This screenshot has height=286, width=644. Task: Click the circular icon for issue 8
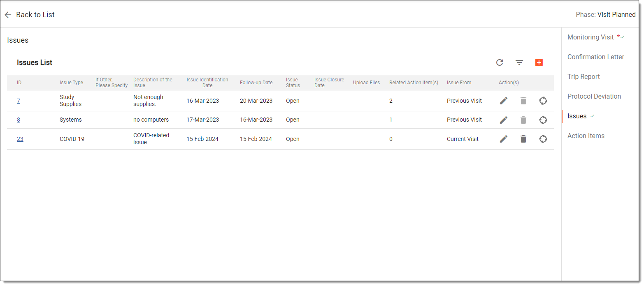click(543, 120)
